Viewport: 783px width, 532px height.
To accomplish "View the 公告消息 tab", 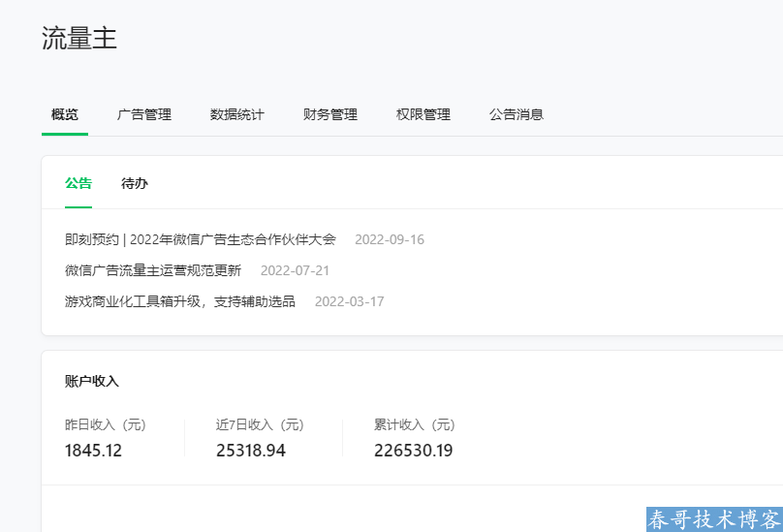I will click(517, 114).
